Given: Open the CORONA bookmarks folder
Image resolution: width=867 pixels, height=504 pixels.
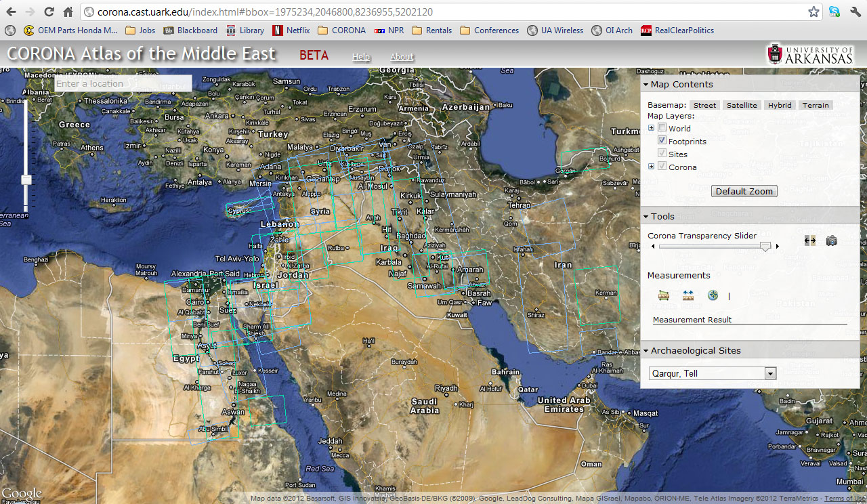Looking at the screenshot, I should [341, 30].
